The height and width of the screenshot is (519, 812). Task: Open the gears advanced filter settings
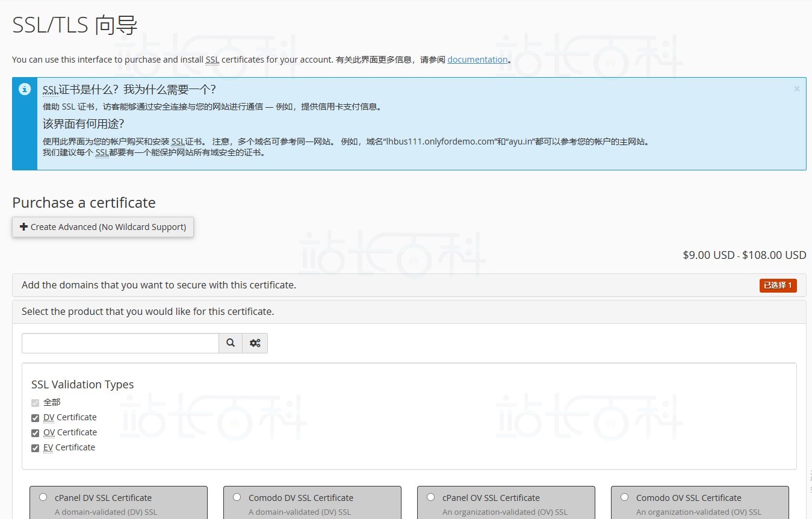click(x=255, y=343)
